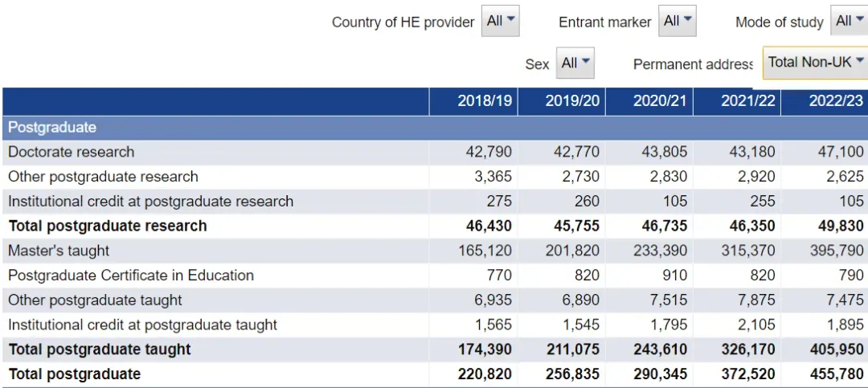Open the Country of HE provider dropdown

click(x=500, y=21)
